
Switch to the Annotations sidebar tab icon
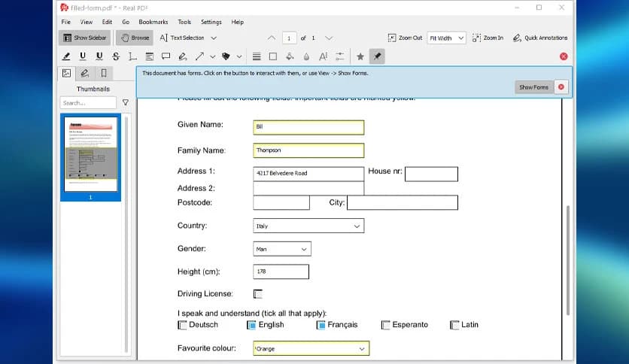[x=84, y=73]
